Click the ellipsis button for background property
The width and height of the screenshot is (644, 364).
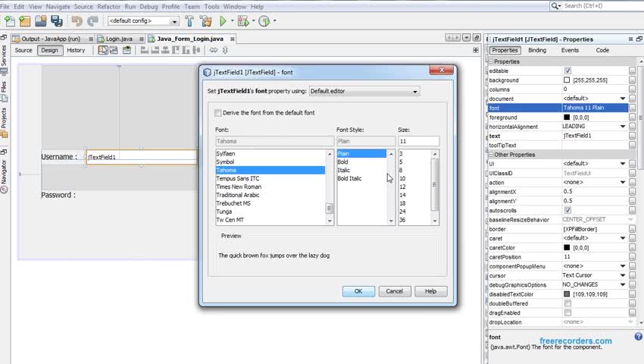[x=632, y=80]
